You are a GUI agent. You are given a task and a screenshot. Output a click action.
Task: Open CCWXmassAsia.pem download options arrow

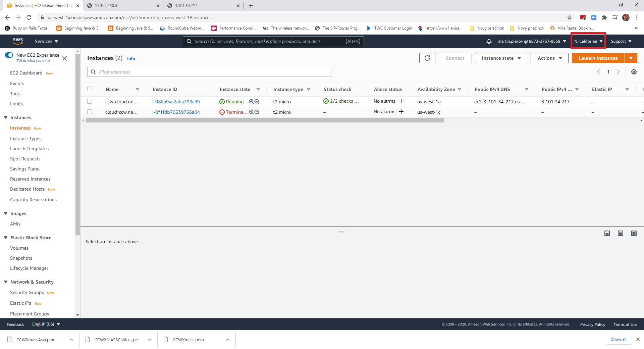click(71, 340)
